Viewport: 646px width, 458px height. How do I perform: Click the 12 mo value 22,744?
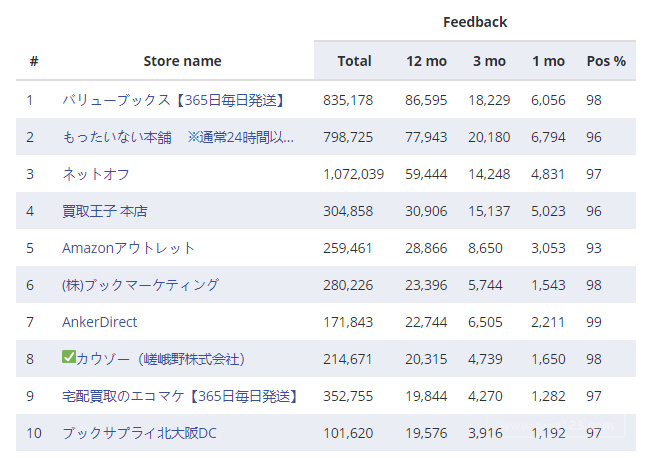click(426, 322)
